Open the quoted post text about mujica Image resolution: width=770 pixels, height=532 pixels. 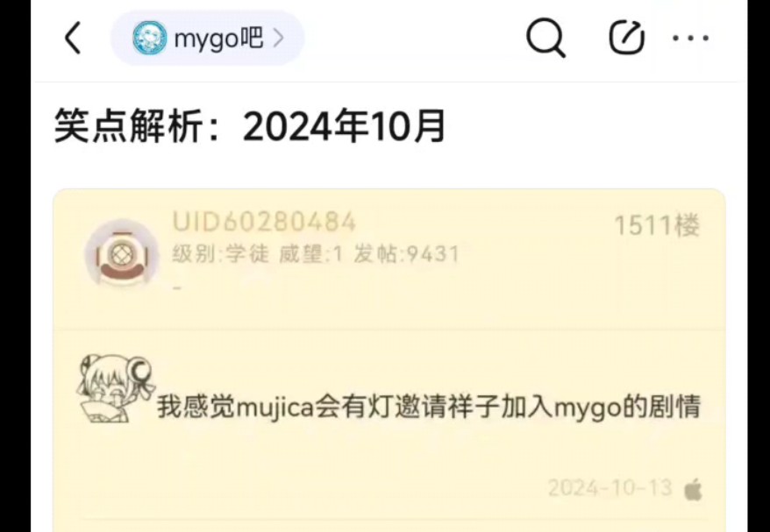coord(428,407)
